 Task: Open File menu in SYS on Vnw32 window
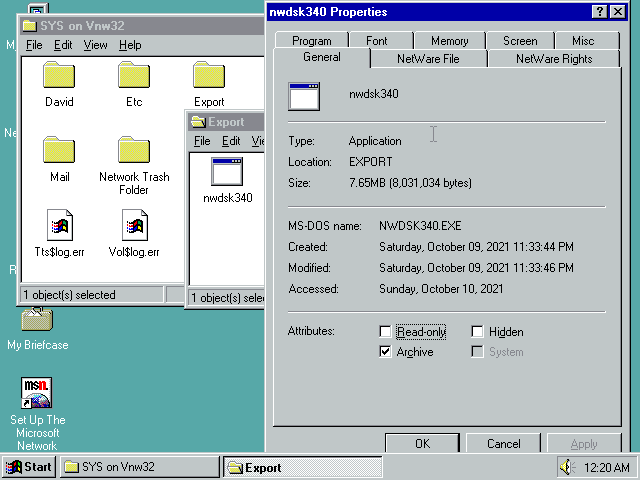pos(34,45)
